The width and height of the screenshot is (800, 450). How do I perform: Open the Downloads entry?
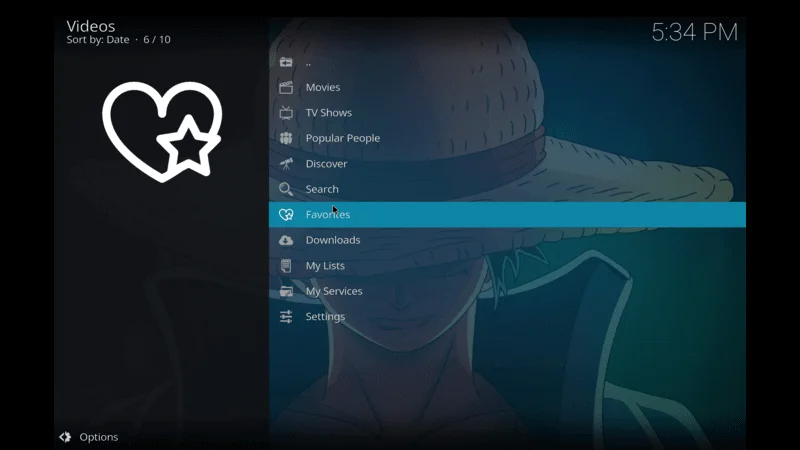point(507,240)
